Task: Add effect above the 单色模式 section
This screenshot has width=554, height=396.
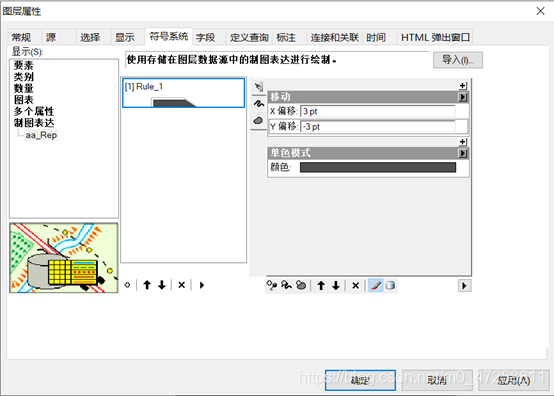Action: (463, 142)
